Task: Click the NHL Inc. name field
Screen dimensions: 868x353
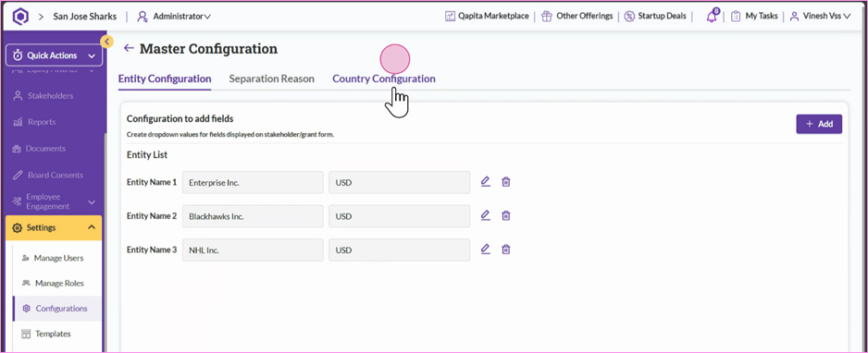Action: coord(253,250)
